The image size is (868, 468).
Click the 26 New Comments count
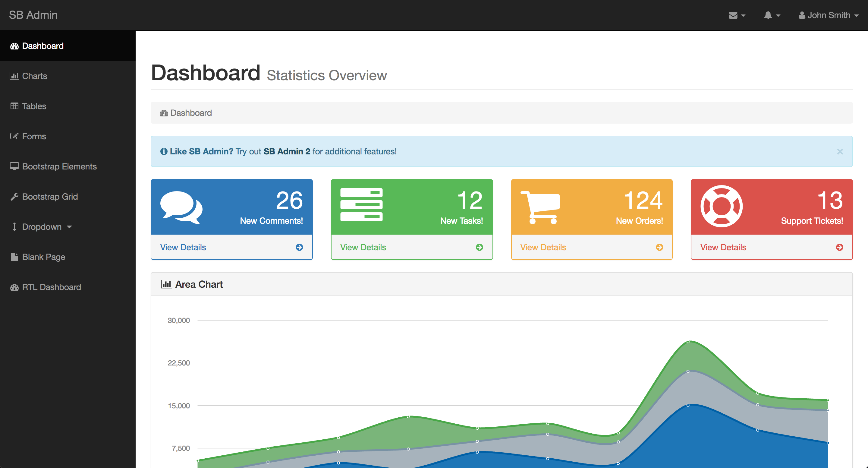point(289,200)
